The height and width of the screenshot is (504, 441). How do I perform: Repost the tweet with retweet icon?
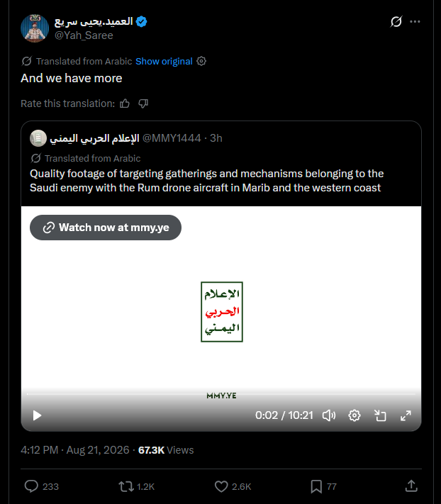pyautogui.click(x=126, y=486)
